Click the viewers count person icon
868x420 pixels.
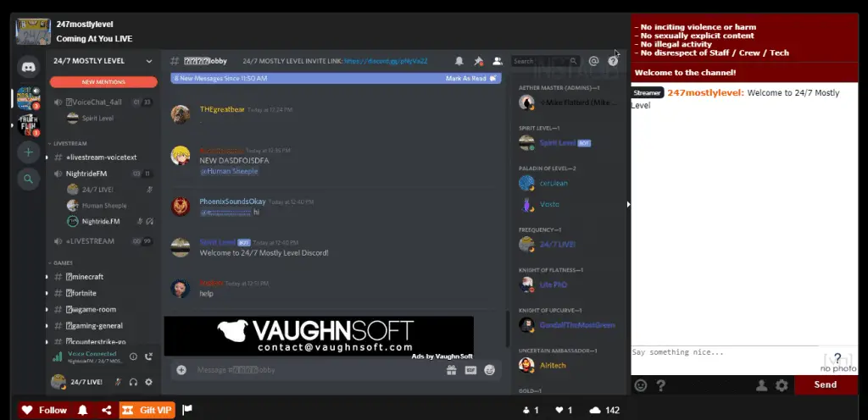pyautogui.click(x=526, y=410)
